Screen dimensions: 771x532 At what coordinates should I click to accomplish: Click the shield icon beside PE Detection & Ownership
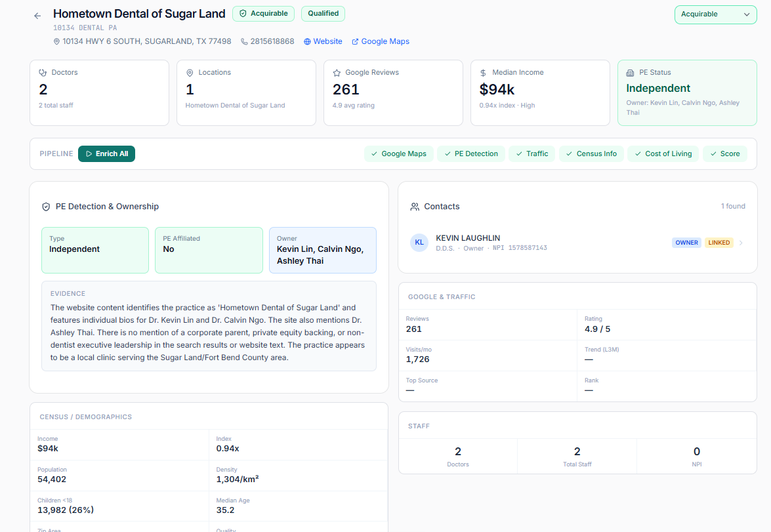(46, 207)
